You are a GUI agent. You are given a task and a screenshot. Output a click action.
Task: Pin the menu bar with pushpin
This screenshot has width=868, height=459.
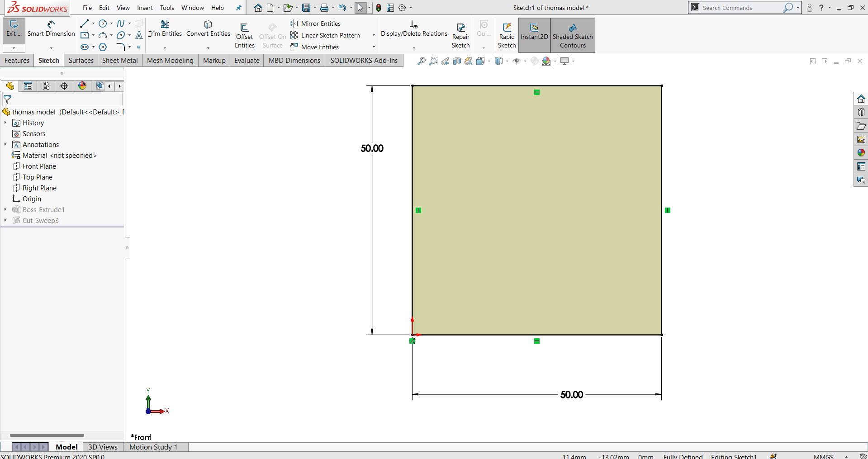238,8
